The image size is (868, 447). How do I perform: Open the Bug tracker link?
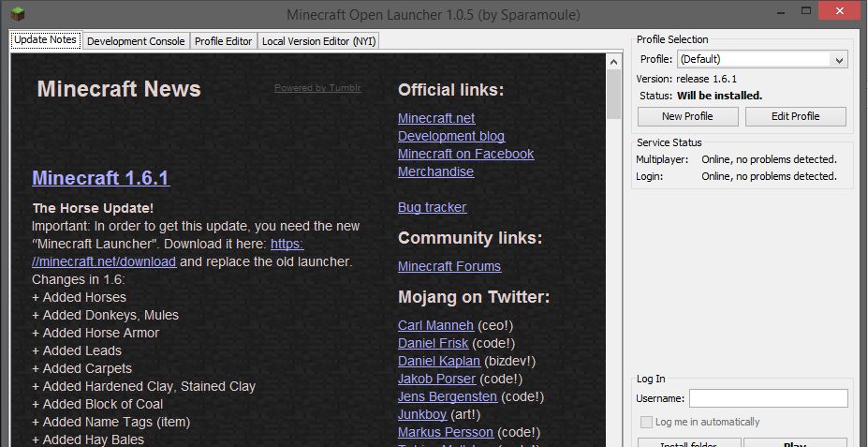(432, 207)
